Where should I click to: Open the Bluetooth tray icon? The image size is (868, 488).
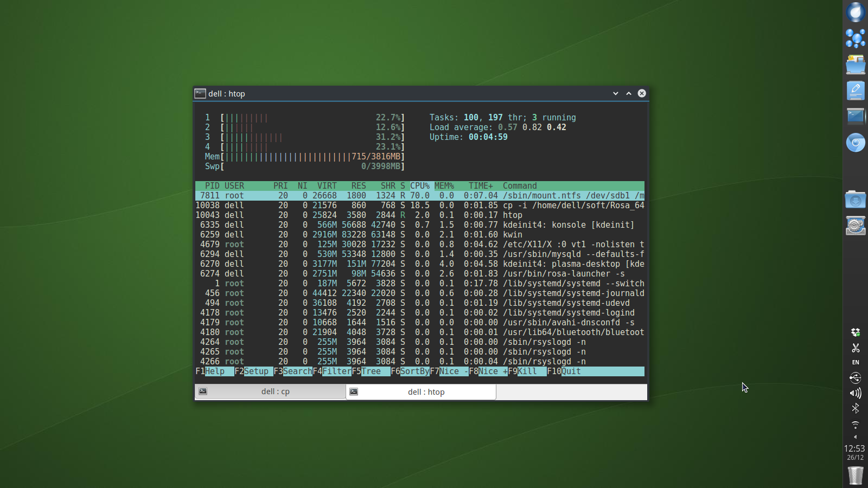coord(856,408)
